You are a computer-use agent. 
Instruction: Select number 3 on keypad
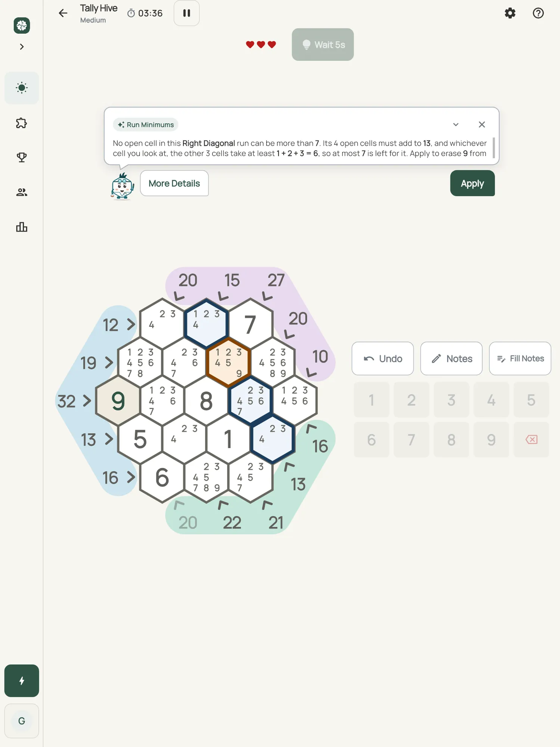[451, 400]
